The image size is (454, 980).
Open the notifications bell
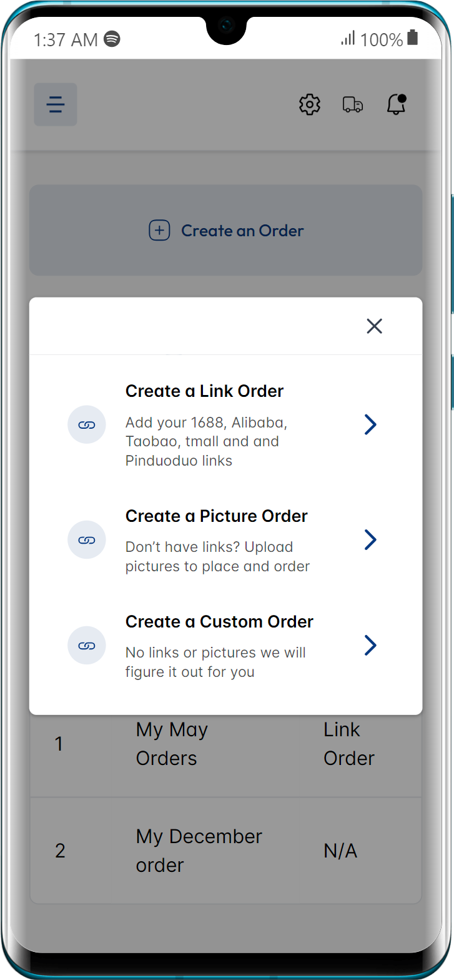396,104
